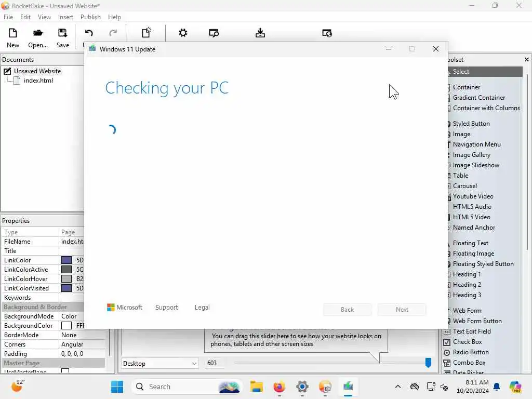
Task: Click the Back button in update dialog
Action: 347,310
